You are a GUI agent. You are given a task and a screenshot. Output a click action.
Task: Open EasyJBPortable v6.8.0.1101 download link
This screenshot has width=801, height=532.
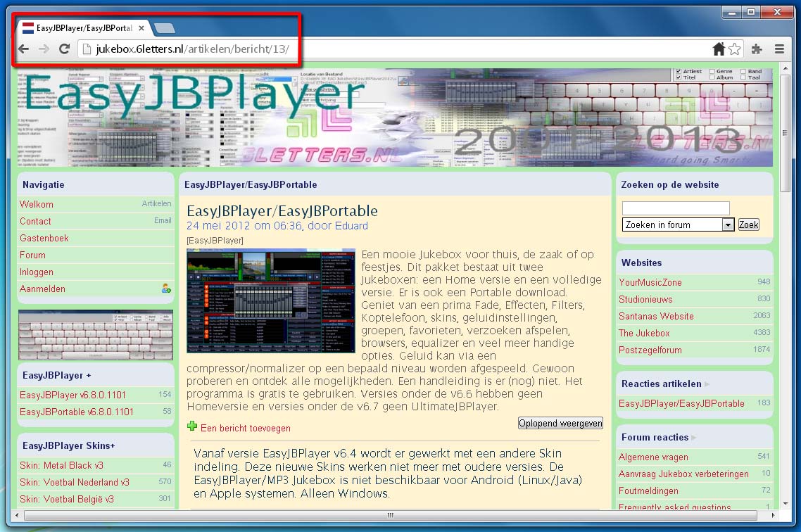(x=77, y=412)
